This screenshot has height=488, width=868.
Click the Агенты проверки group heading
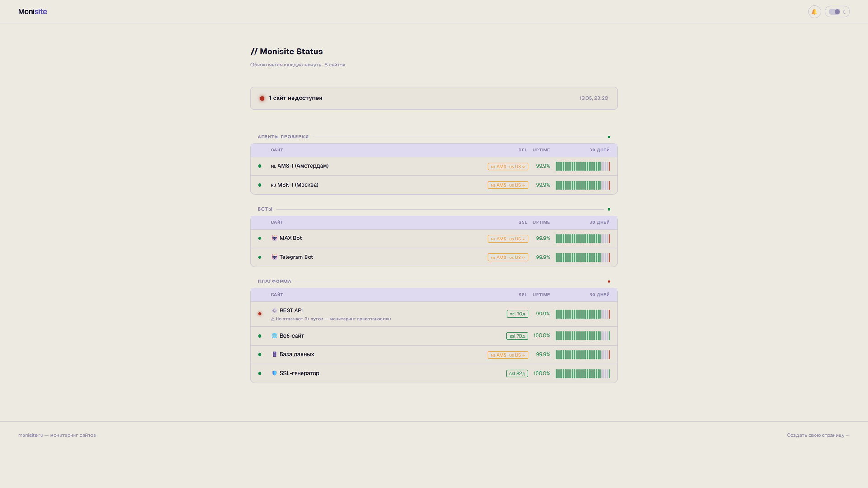coord(283,137)
